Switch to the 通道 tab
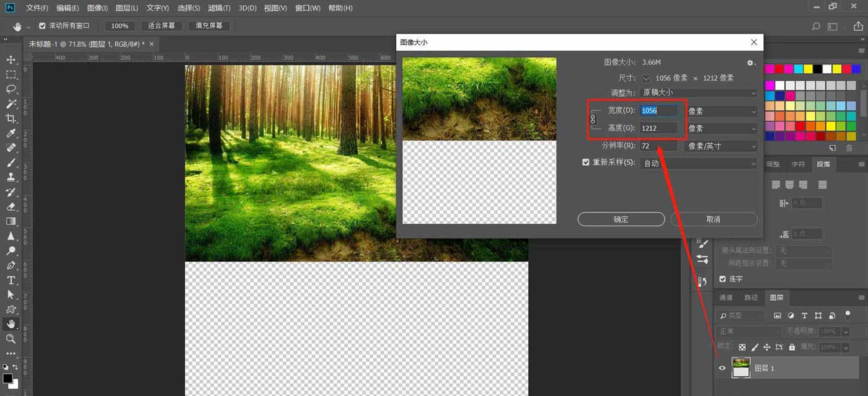868x396 pixels. click(725, 297)
